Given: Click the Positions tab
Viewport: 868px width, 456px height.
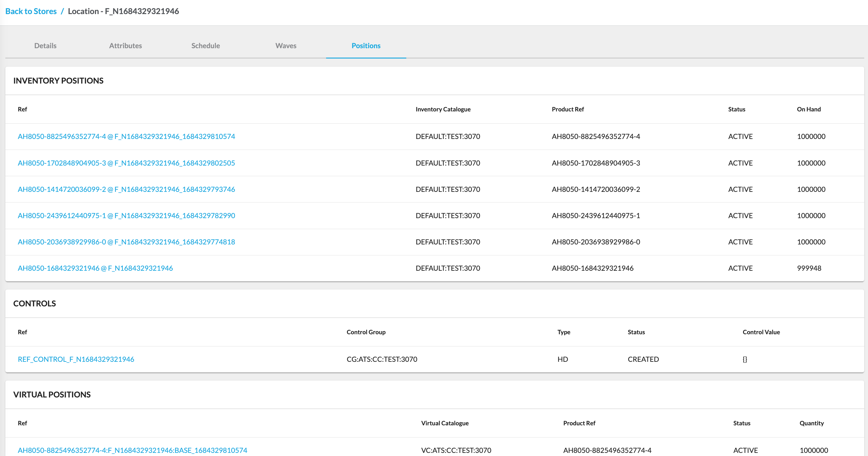Looking at the screenshot, I should point(366,45).
